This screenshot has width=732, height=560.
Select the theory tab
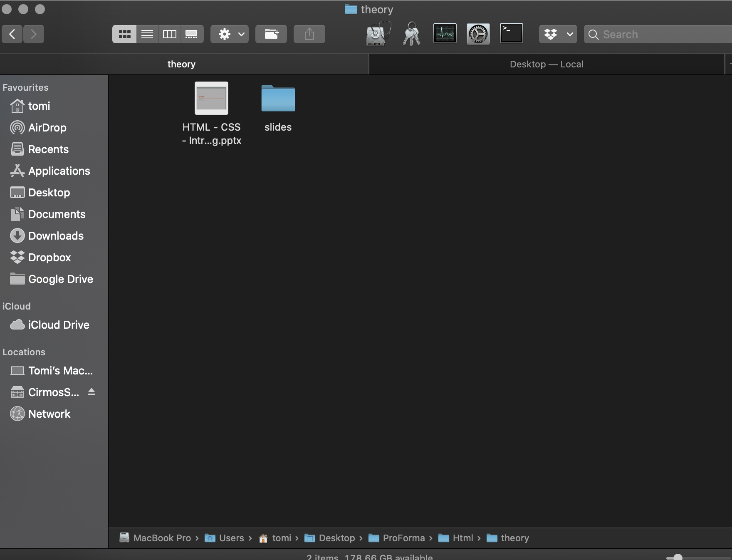(x=181, y=64)
